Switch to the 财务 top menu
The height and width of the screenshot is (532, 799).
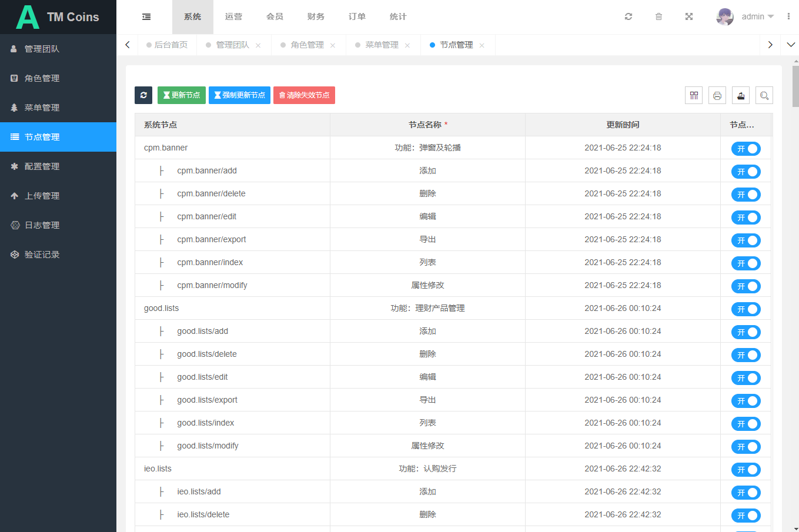tap(316, 17)
